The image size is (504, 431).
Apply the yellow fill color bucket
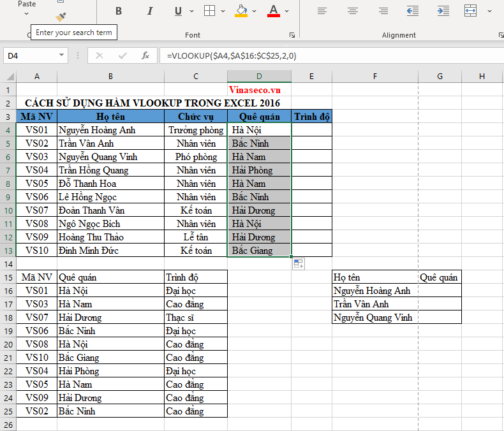tap(241, 11)
